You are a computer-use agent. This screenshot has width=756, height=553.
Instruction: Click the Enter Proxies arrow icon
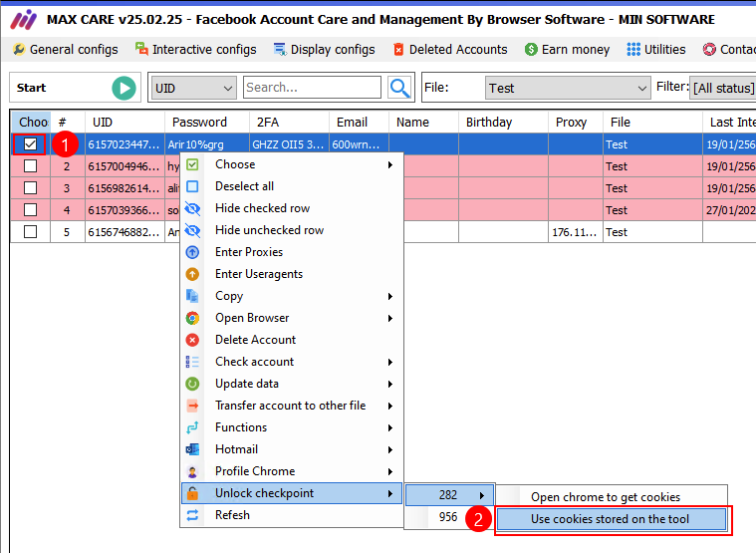[192, 252]
